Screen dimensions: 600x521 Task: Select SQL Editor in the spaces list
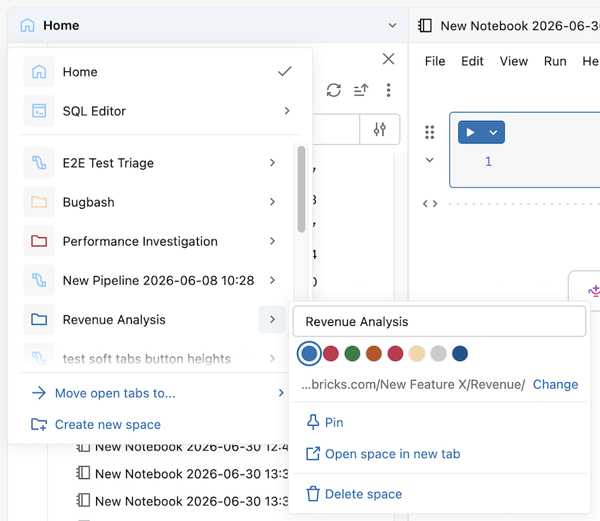[x=158, y=111]
